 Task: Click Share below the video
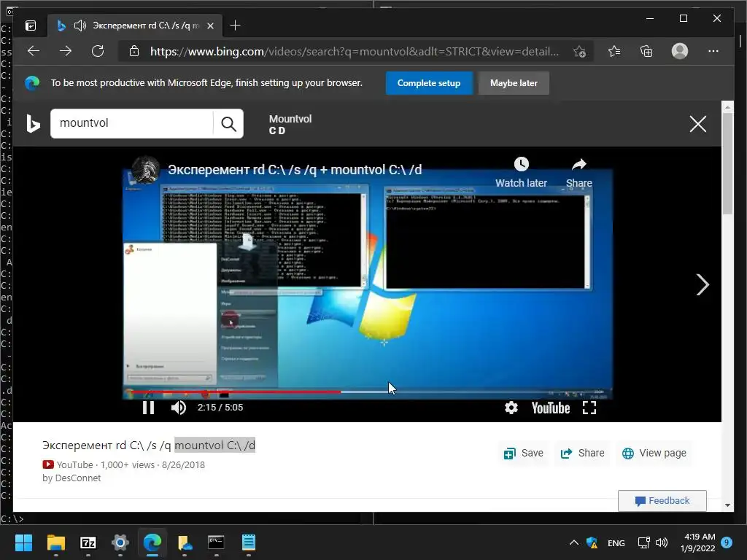point(582,453)
